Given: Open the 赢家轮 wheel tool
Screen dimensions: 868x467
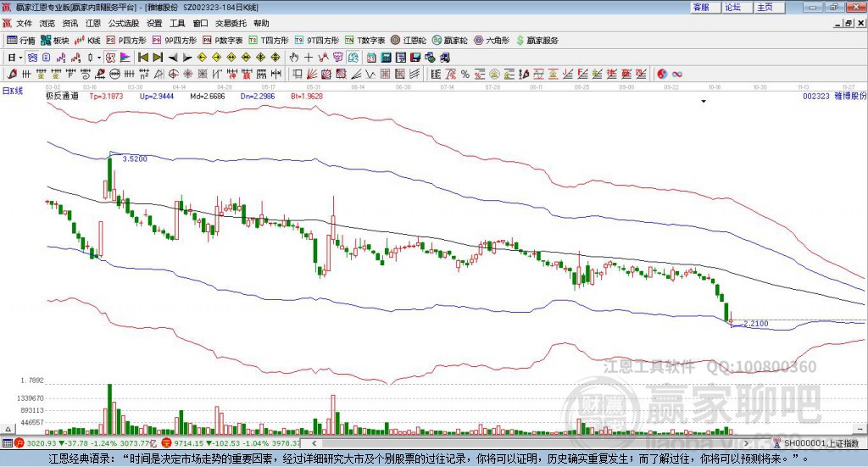Looking at the screenshot, I should pyautogui.click(x=450, y=41).
